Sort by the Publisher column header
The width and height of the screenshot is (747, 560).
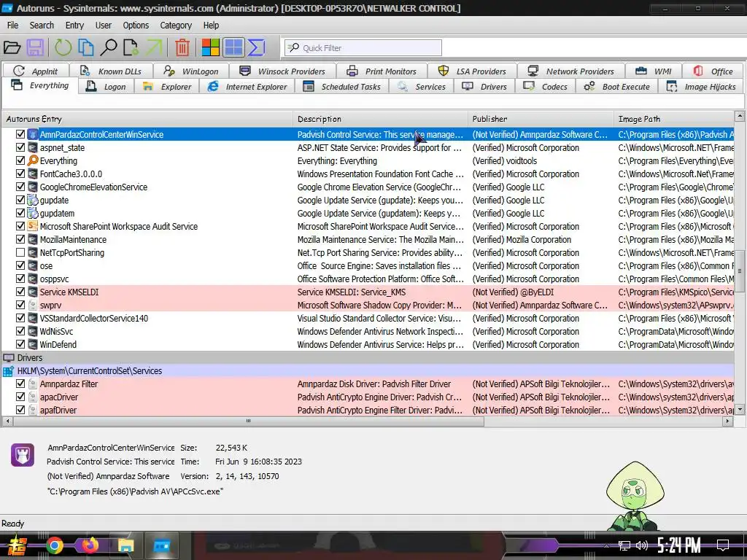tap(541, 119)
